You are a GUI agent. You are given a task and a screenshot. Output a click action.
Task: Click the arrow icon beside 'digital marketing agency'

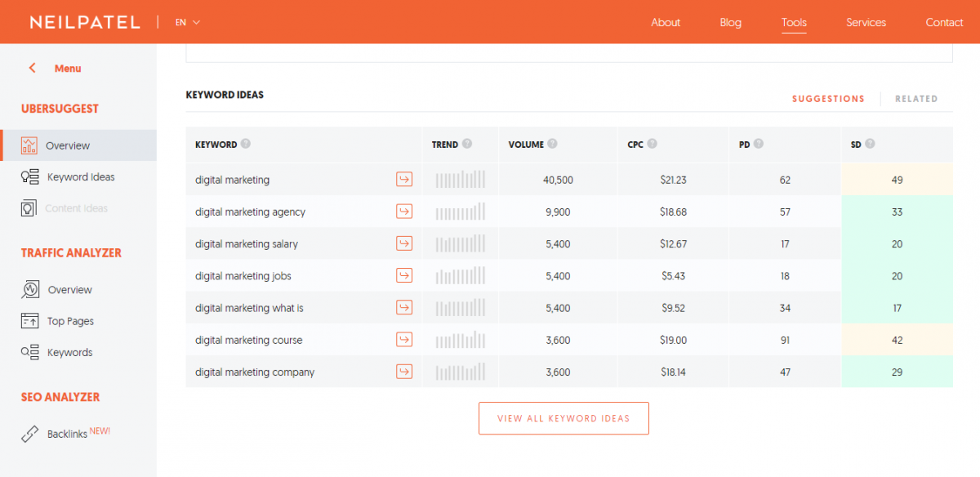tap(403, 212)
